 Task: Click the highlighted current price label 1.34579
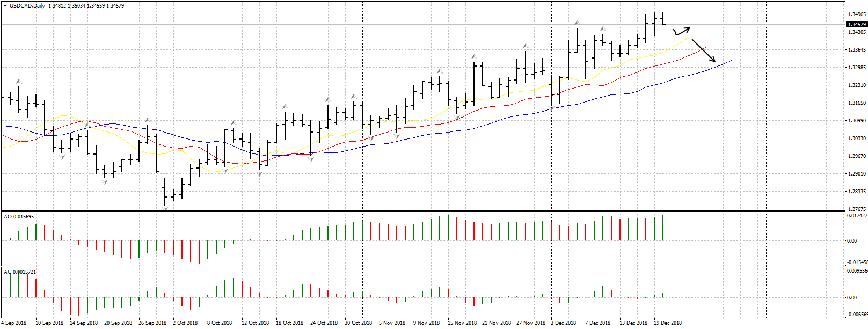[856, 25]
